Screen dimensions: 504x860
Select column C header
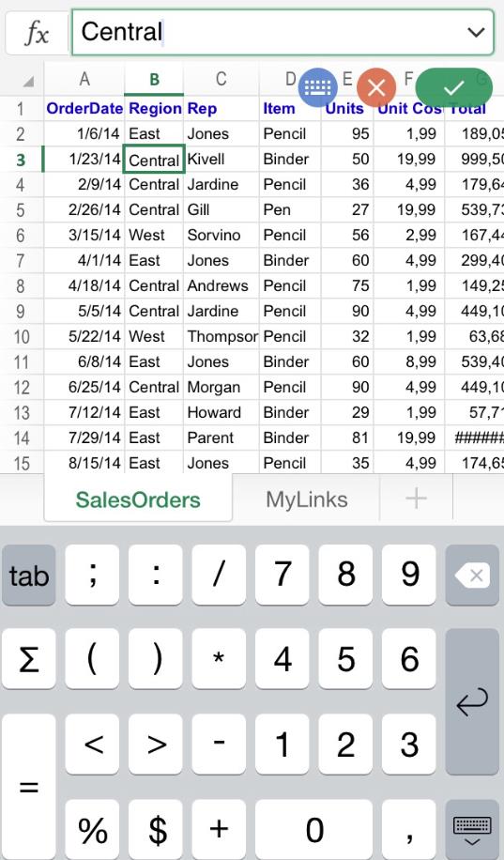click(221, 80)
